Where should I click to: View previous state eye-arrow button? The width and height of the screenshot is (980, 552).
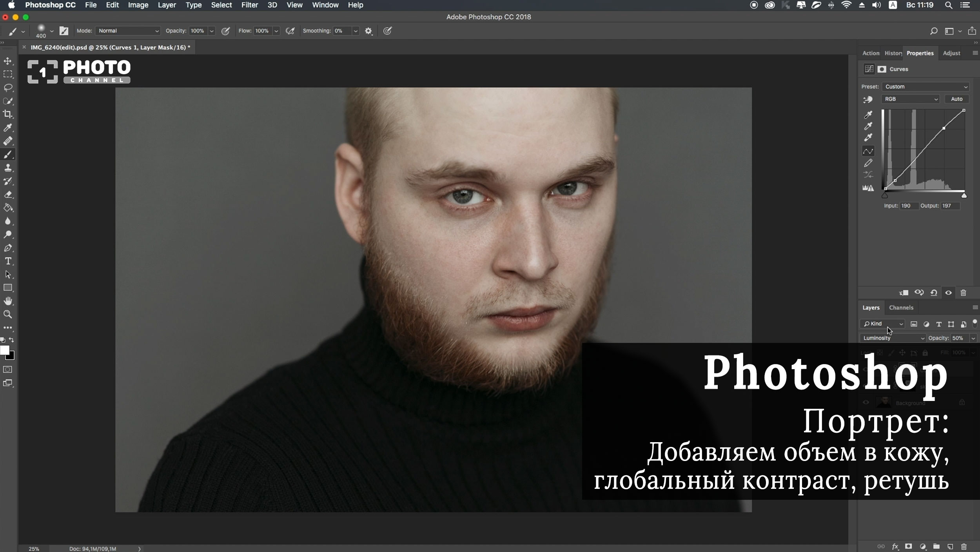(x=919, y=293)
